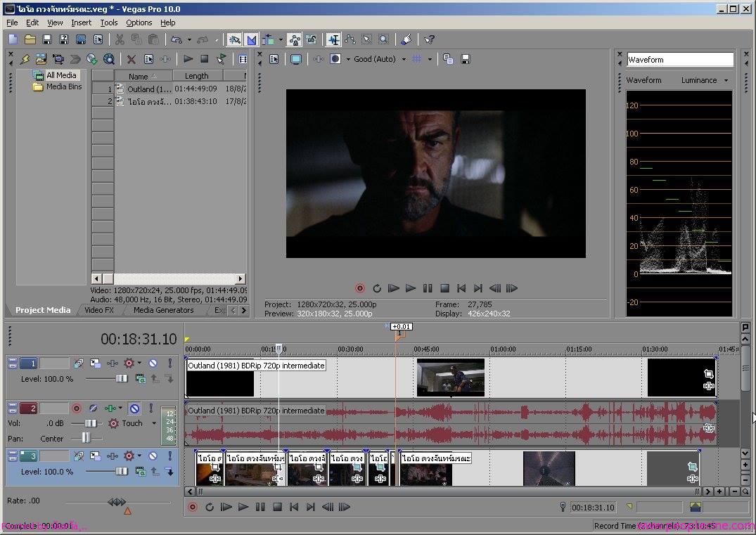Click Project Video Properties icon in preview
This screenshot has height=535, width=756.
274,59
